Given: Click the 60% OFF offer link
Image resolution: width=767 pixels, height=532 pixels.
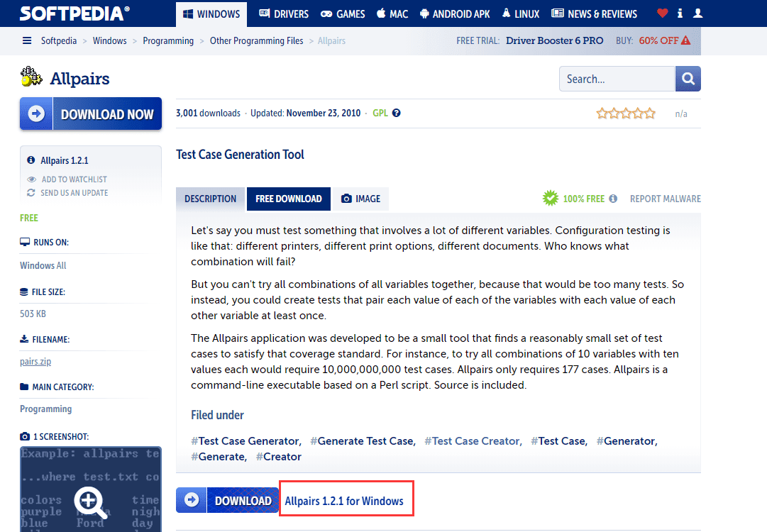Looking at the screenshot, I should coord(658,40).
